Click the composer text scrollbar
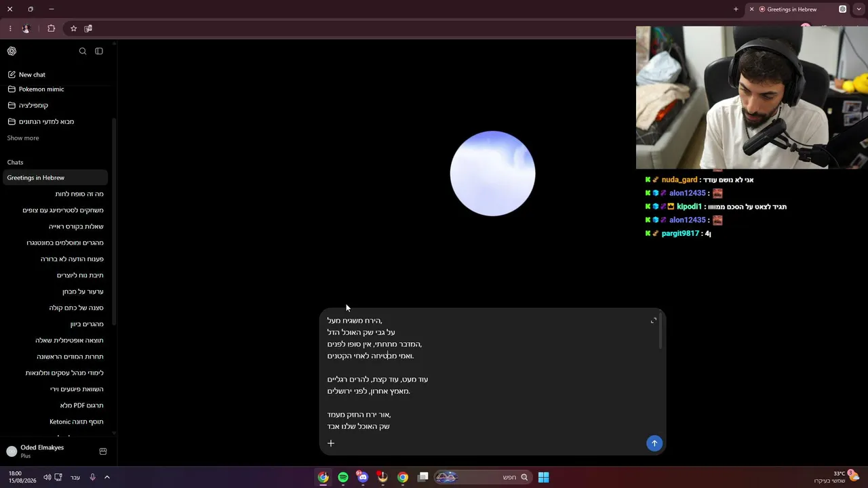 click(x=660, y=332)
